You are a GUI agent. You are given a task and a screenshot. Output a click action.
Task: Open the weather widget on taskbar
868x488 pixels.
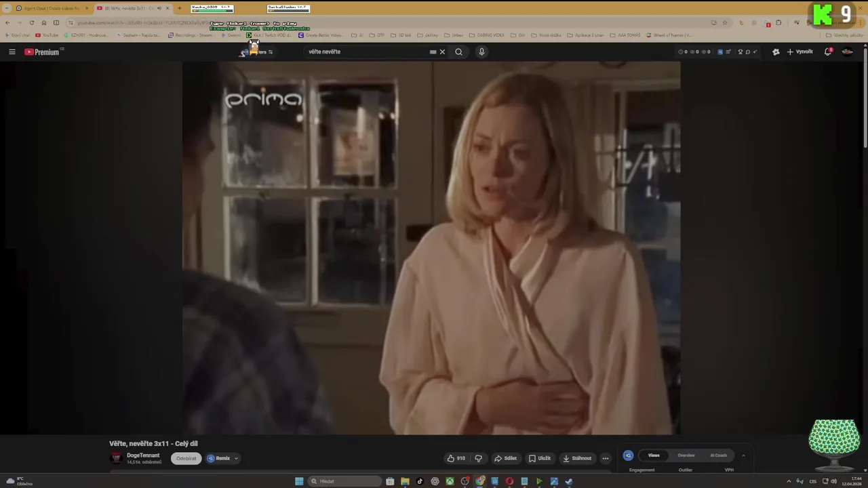tap(19, 481)
